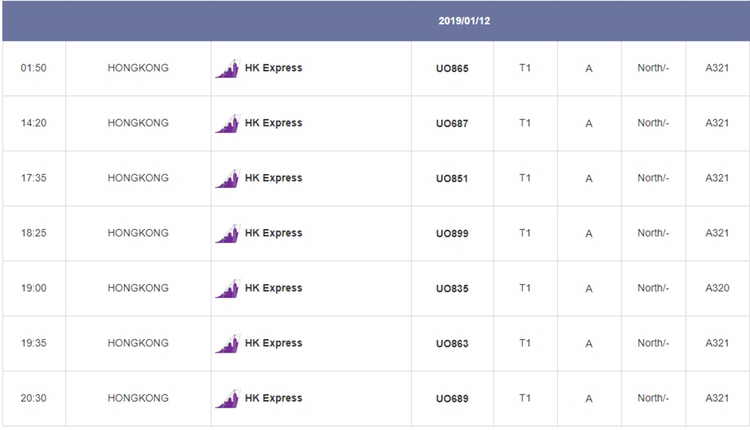
Task: Click HK Express logo in UO863 row
Action: [227, 343]
